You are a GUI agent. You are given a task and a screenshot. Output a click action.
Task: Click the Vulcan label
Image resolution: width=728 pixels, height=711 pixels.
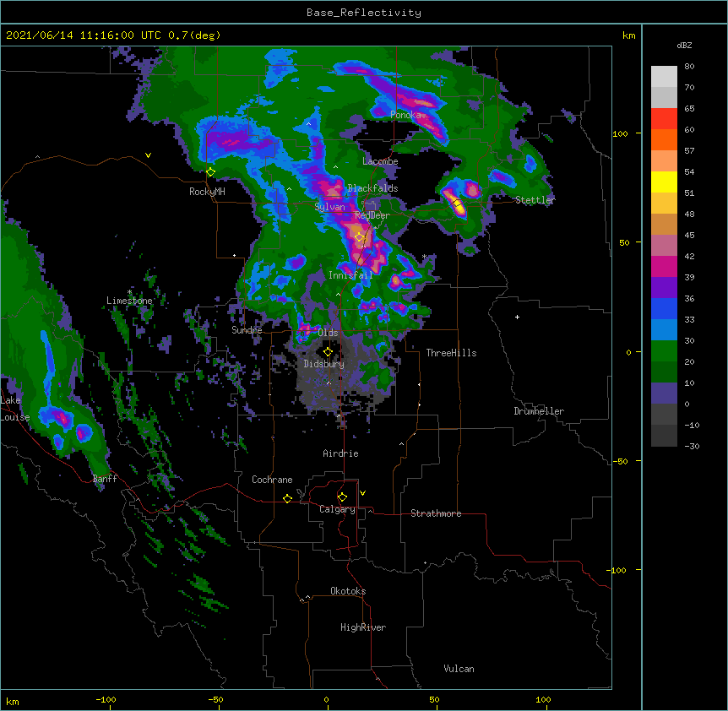[x=459, y=669]
